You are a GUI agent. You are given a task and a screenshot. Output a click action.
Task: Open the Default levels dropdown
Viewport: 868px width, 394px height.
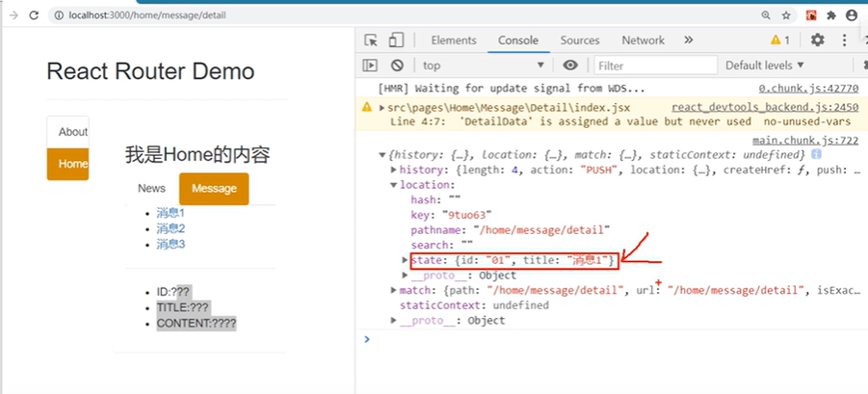click(x=765, y=66)
